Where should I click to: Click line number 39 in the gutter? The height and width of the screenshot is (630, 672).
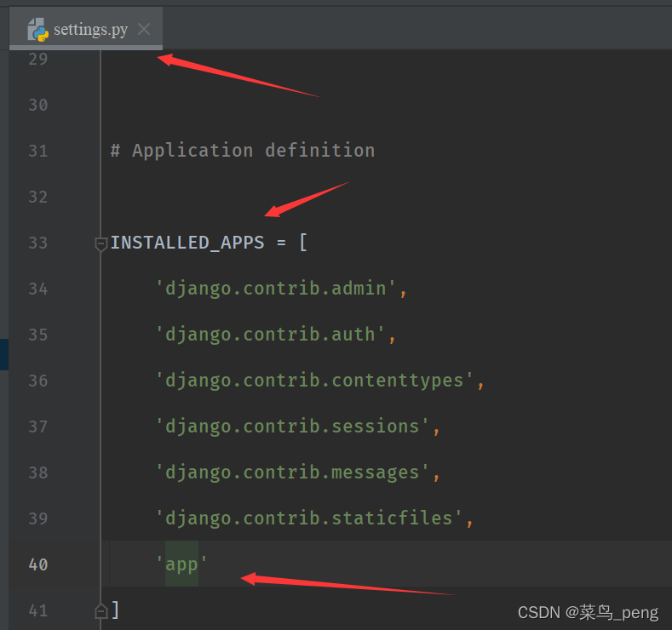[38, 518]
